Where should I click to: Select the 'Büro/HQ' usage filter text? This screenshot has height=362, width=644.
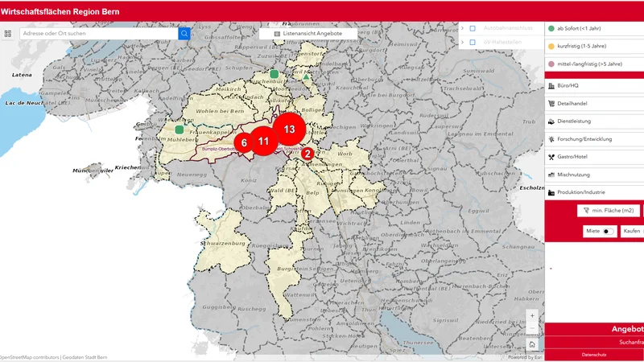(568, 86)
